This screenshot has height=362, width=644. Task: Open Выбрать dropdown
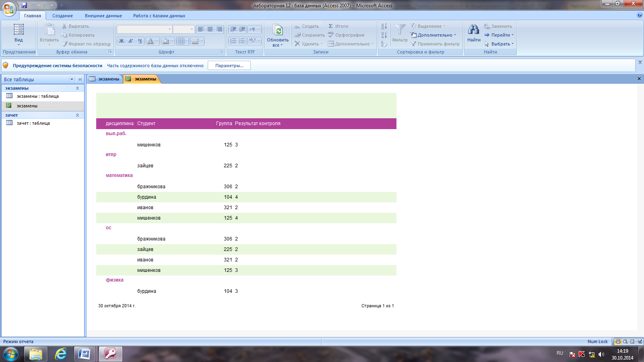[499, 44]
